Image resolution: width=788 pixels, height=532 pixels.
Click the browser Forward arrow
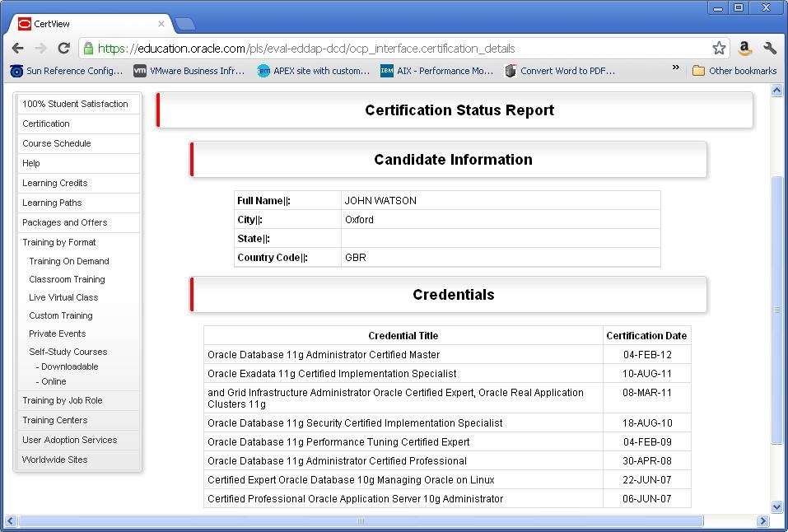click(40, 49)
